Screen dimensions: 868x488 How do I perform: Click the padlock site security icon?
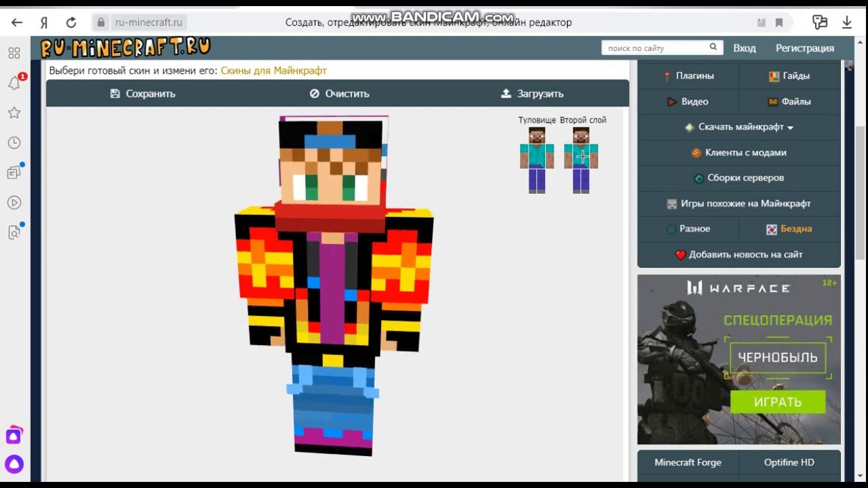coord(101,22)
